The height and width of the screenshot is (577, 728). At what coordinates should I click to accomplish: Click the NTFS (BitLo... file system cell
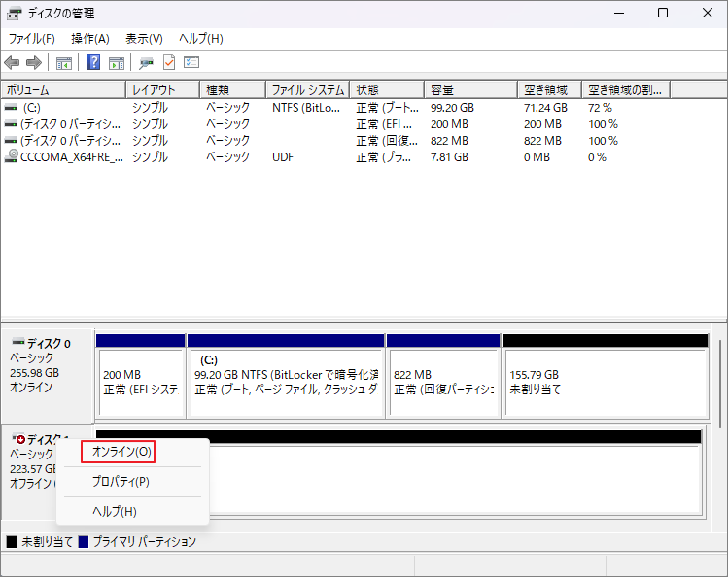click(306, 108)
